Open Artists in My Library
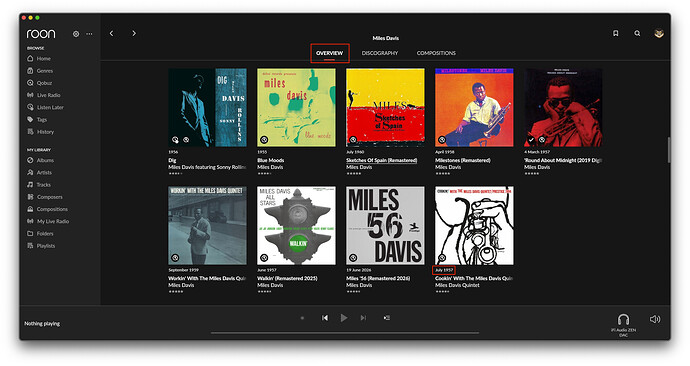Image resolution: width=690 pixels, height=366 pixels. [40, 173]
